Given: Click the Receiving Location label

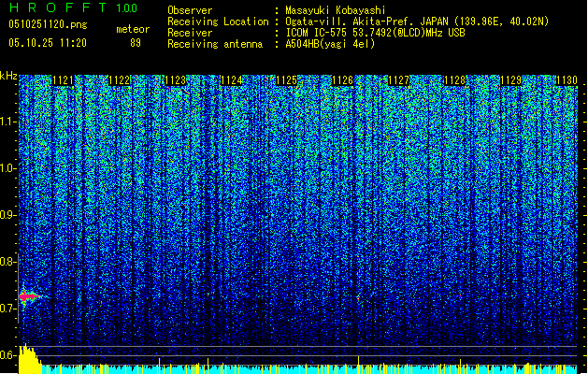Looking at the screenshot, I should (x=218, y=22).
